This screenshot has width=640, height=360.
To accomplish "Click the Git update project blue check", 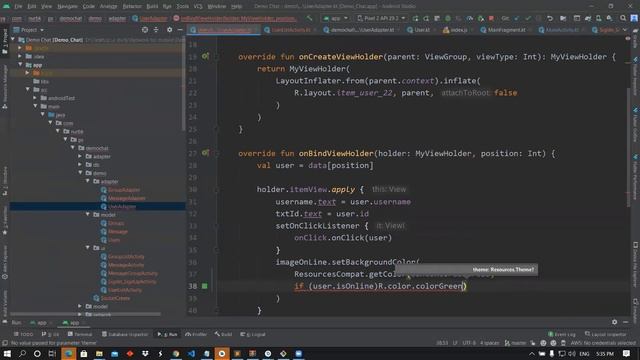I will coord(517,18).
